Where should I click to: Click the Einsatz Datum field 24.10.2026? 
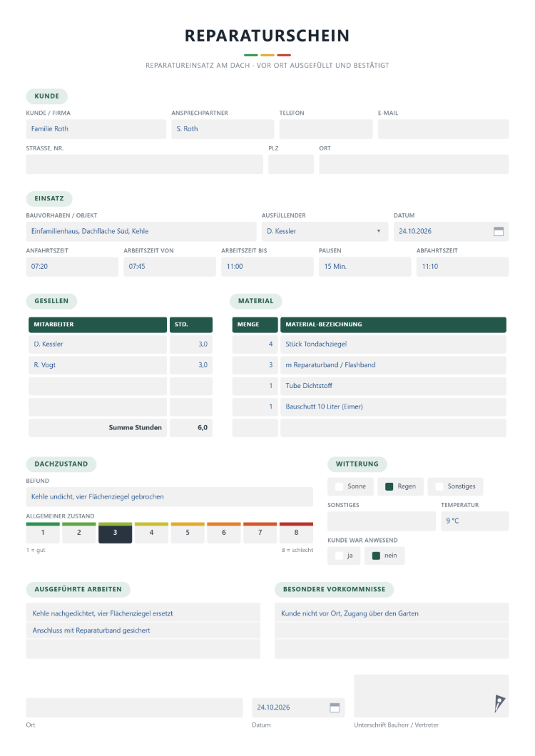pos(451,231)
